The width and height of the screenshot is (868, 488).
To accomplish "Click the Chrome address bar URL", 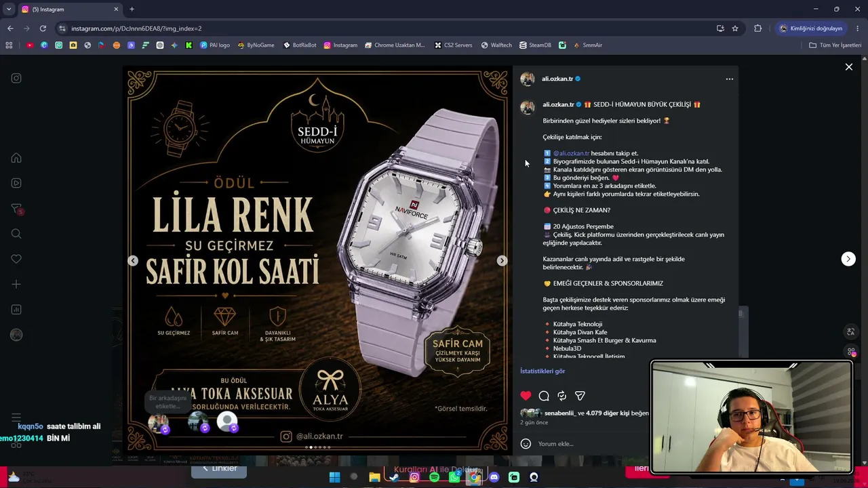I will pyautogui.click(x=136, y=28).
